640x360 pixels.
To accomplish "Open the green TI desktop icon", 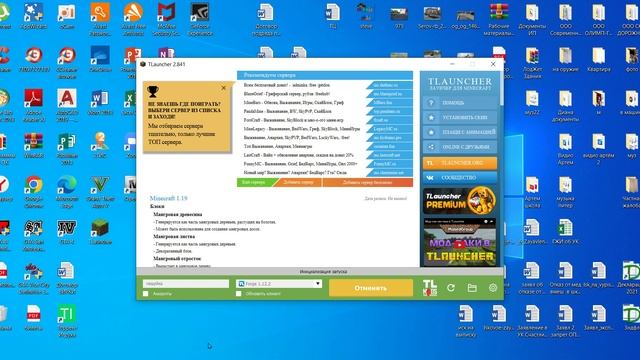I will tap(67, 321).
